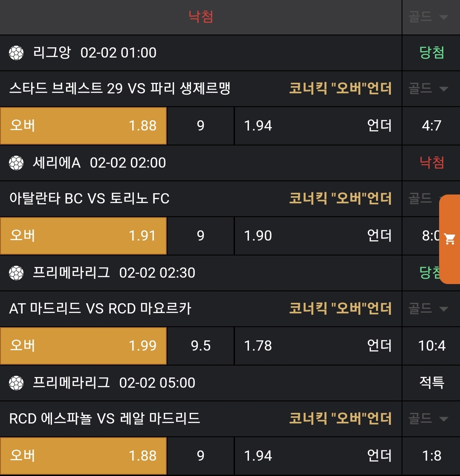Click the red 낙첨 header label
This screenshot has width=460, height=476.
click(x=201, y=17)
